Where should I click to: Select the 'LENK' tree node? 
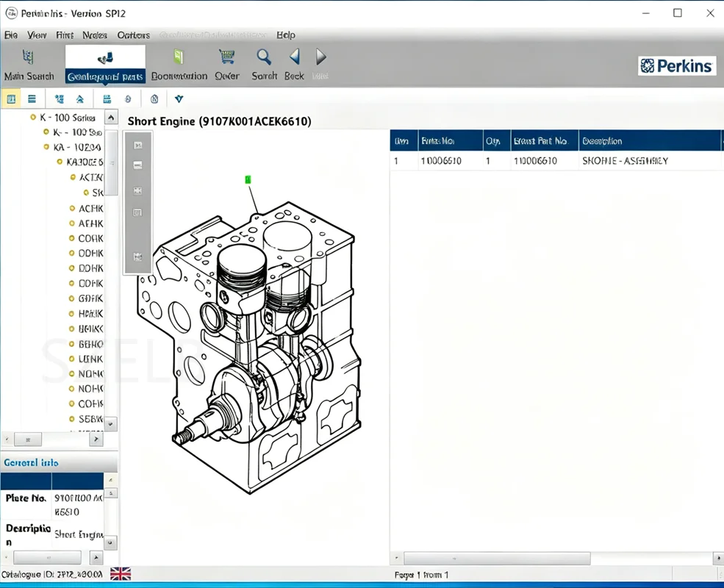point(91,359)
